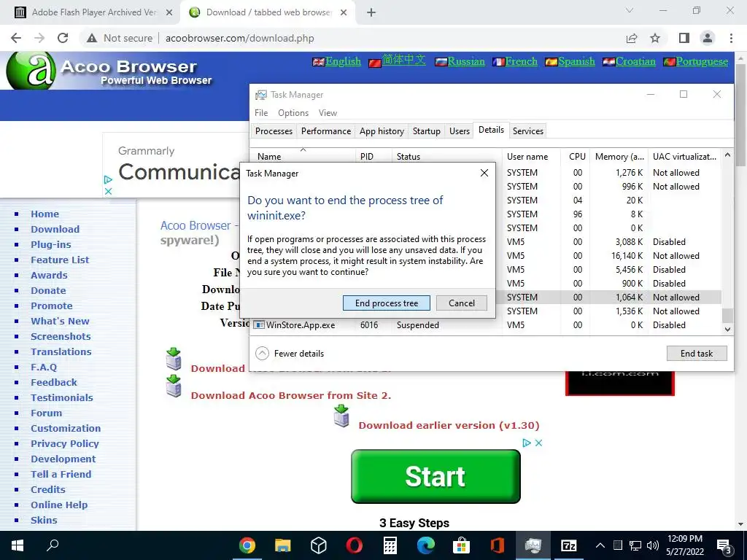
Task: Click Download Acoo Browser from Site 2
Action: 291,395
